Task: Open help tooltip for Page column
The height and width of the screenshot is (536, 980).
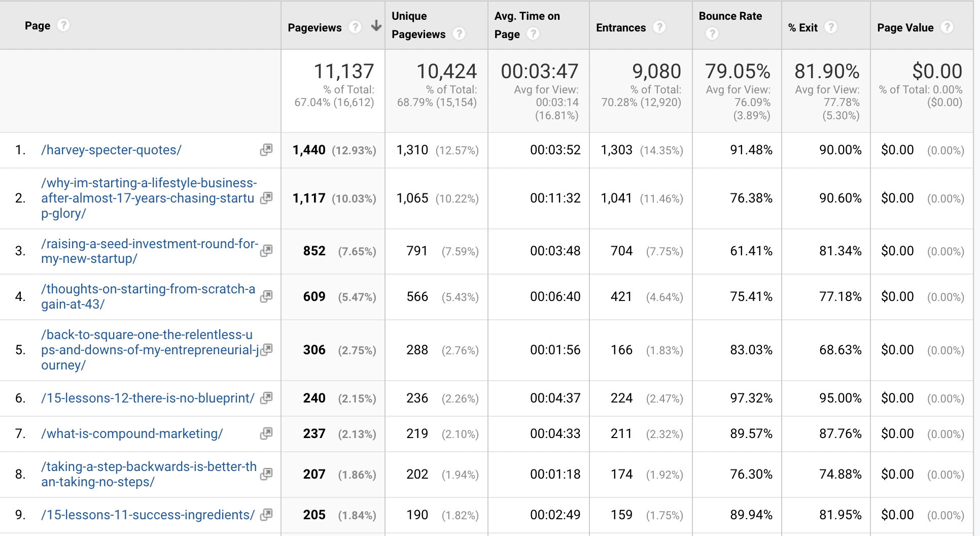Action: point(63,25)
